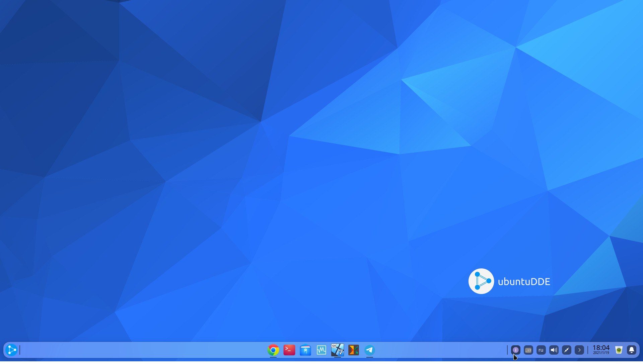
Task: Launch Google Chrome from the dock
Action: [273, 350]
